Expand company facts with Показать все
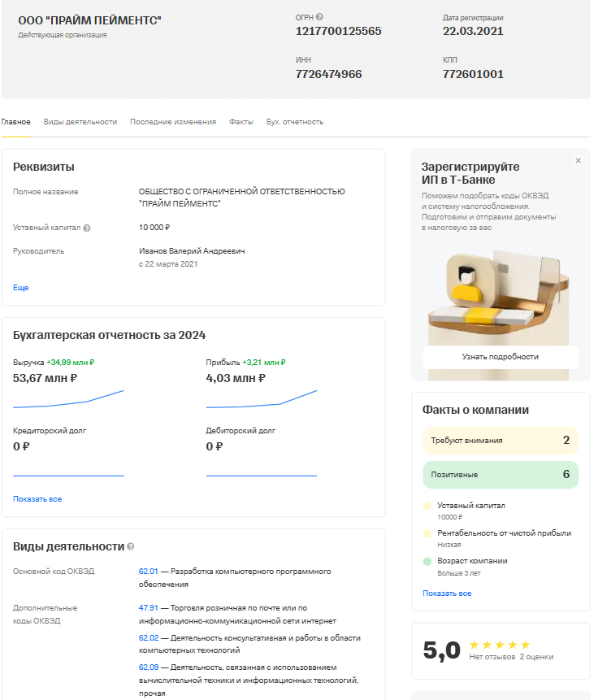 tap(447, 593)
